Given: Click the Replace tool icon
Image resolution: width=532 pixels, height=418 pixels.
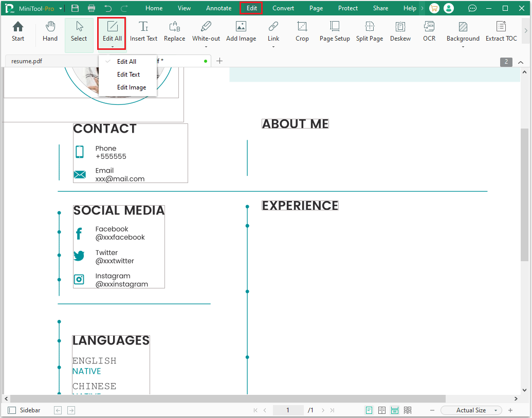Looking at the screenshot, I should tap(174, 32).
